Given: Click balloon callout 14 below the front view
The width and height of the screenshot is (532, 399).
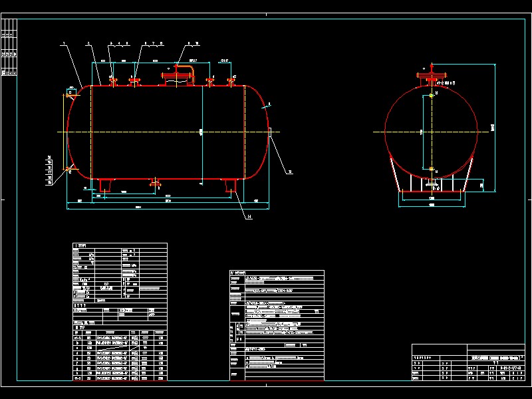Looking at the screenshot, I should click(x=249, y=215).
